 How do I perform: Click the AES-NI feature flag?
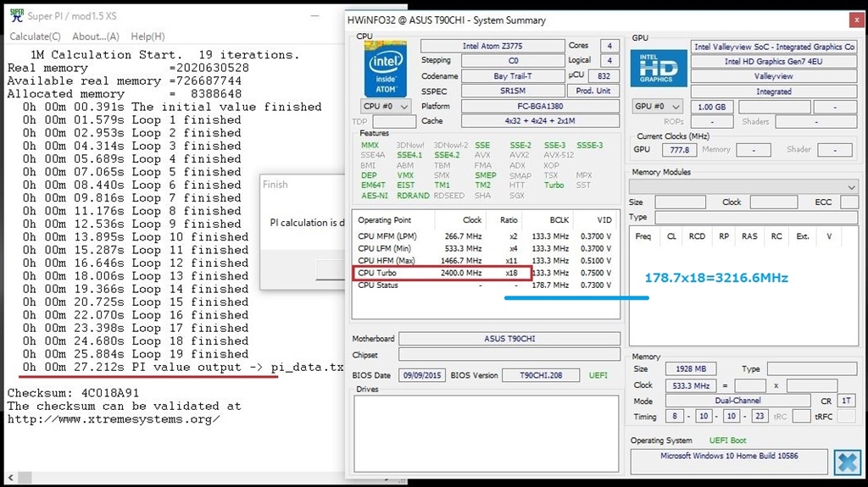click(x=374, y=196)
